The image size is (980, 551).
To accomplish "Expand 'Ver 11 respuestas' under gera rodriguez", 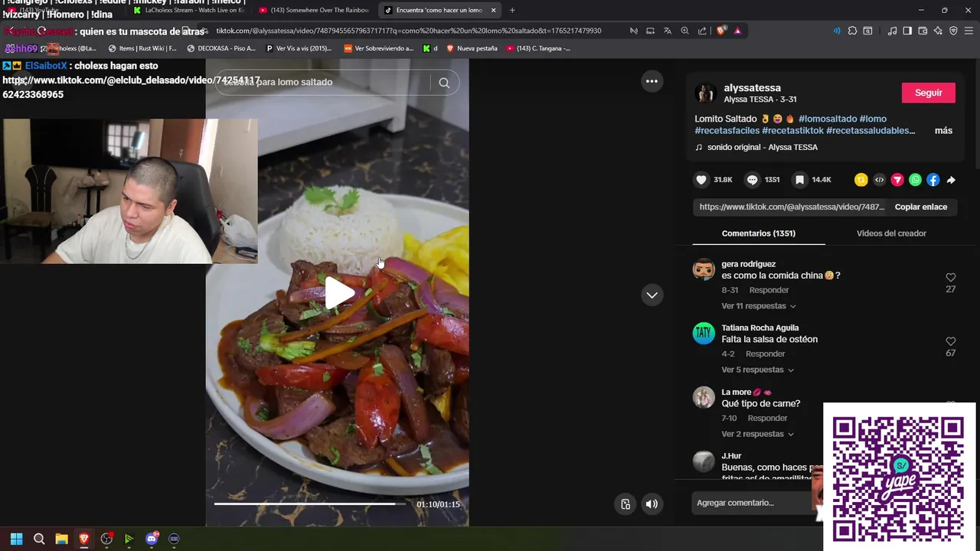I will point(759,306).
